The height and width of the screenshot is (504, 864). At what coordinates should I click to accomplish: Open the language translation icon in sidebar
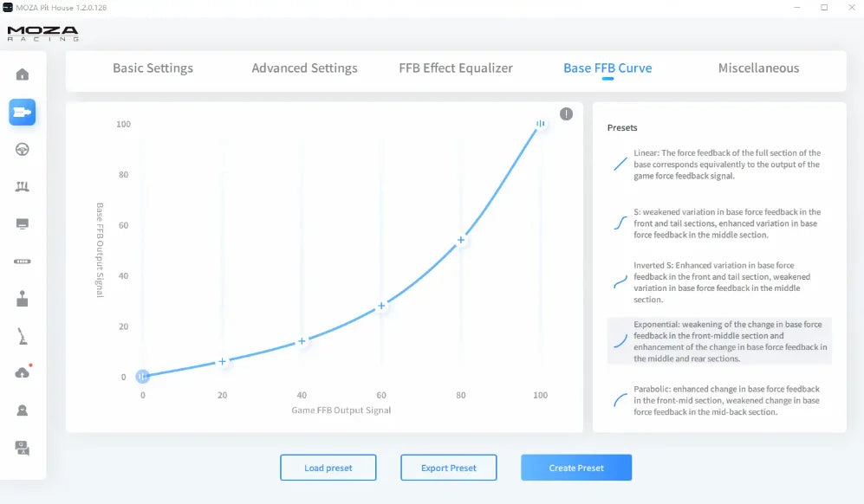pyautogui.click(x=23, y=448)
